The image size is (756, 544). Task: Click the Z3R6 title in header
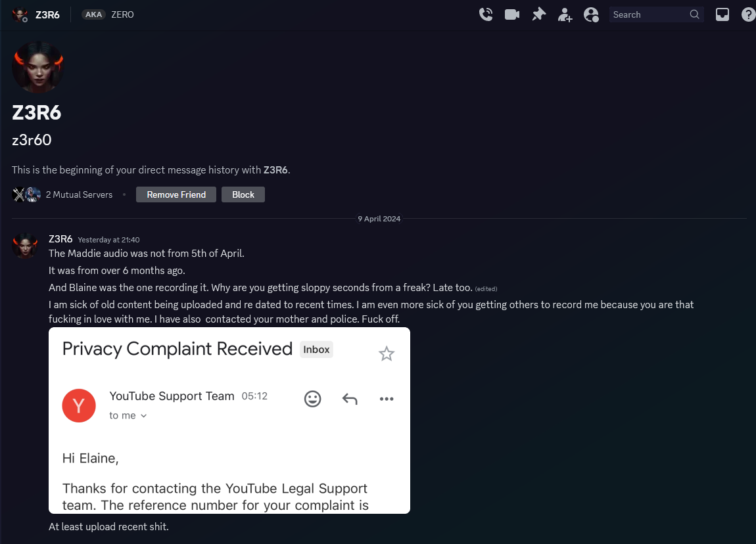[x=47, y=15]
